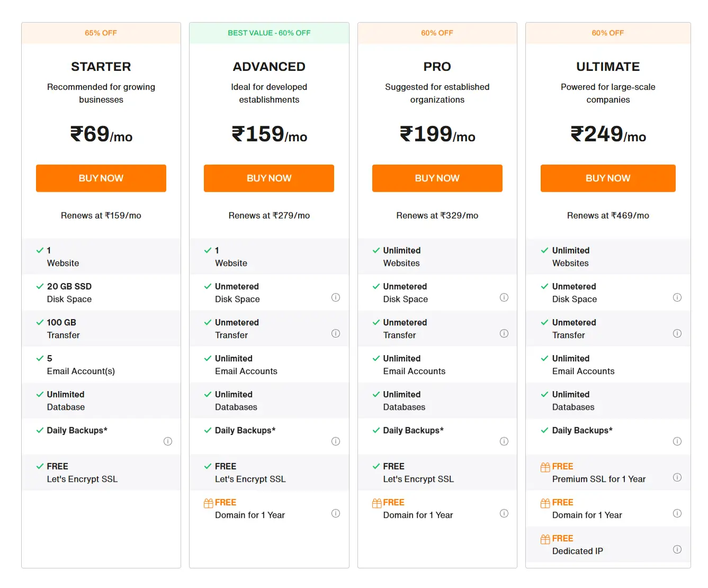Click BUY NOW on the Advanced plan

[268, 178]
